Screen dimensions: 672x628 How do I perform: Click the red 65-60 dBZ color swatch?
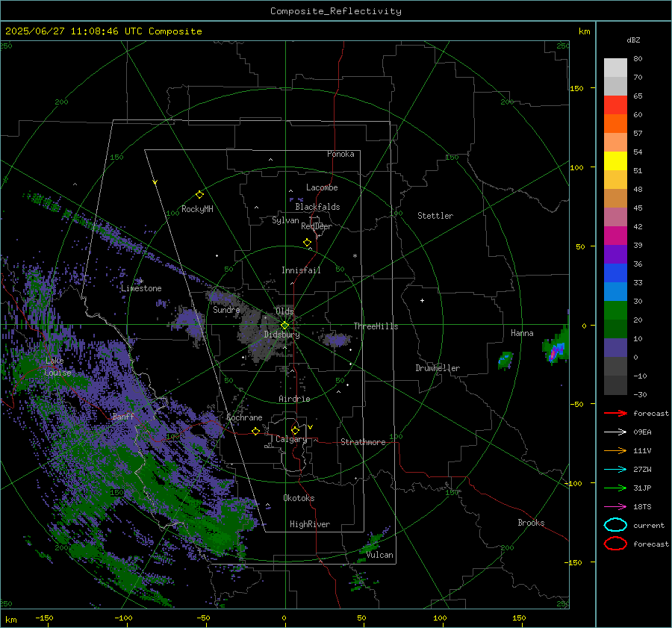click(x=615, y=105)
